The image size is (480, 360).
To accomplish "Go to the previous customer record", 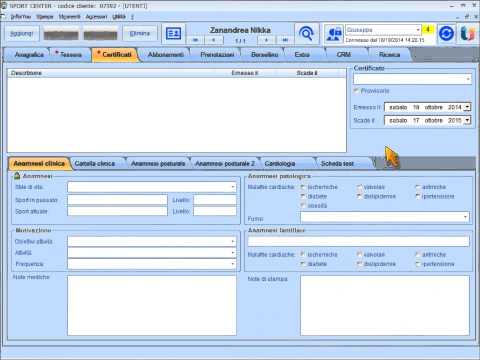I will 213,40.
